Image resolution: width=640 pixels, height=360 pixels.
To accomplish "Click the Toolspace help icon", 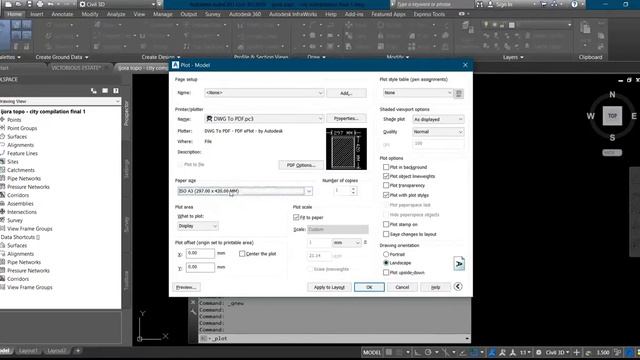I will 116,91.
